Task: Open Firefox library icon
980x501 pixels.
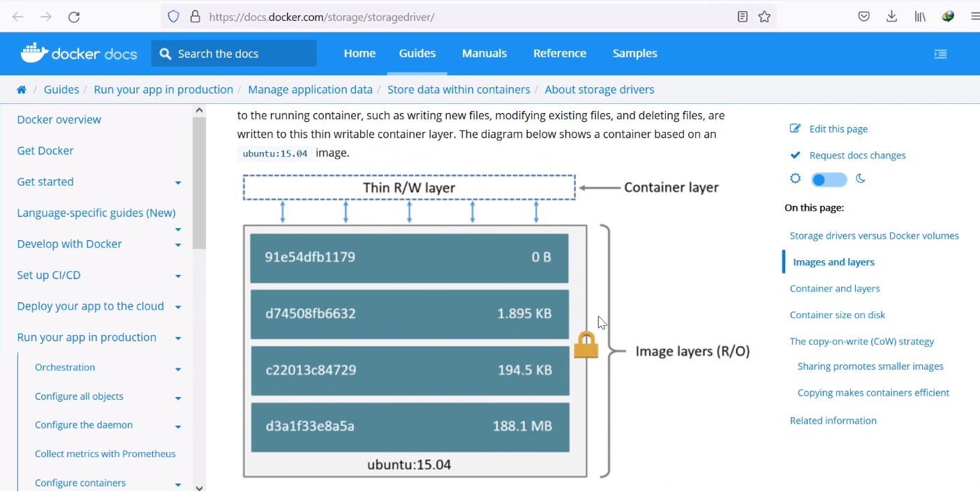Action: [x=920, y=17]
